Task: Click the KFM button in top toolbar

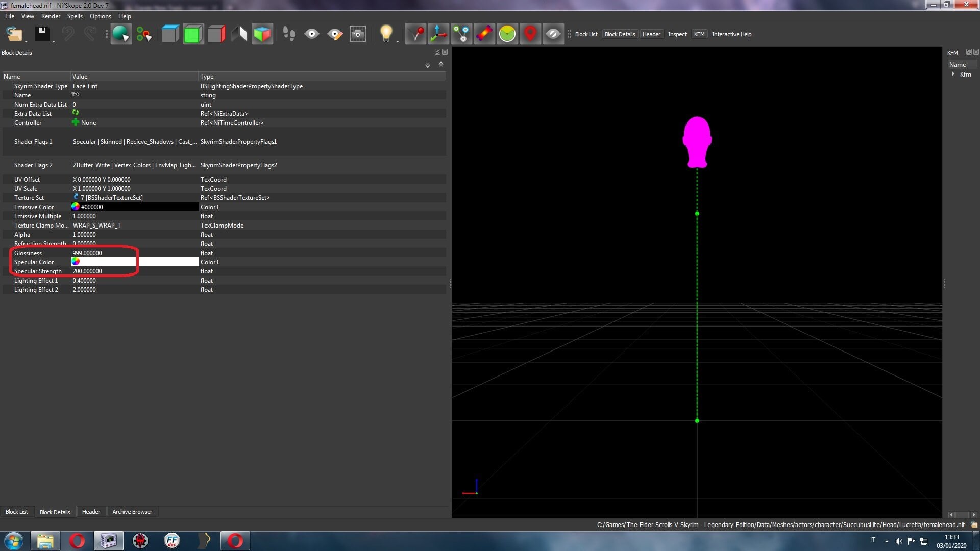Action: pos(699,34)
